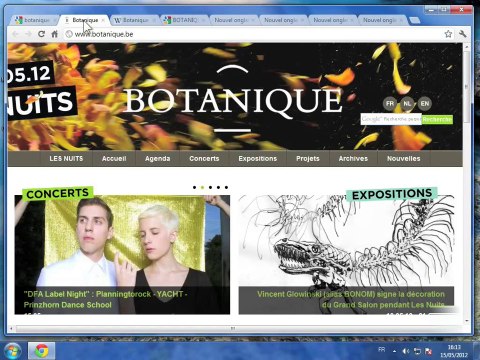Click the EXPOSITIONS section label
Screen dimensions: 480x360
tap(392, 194)
